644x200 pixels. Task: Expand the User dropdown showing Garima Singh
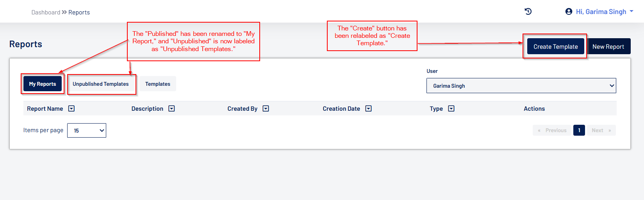(521, 86)
